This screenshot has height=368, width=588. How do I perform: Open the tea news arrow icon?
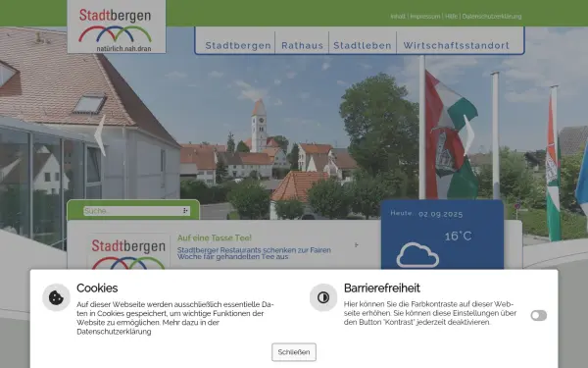click(357, 244)
